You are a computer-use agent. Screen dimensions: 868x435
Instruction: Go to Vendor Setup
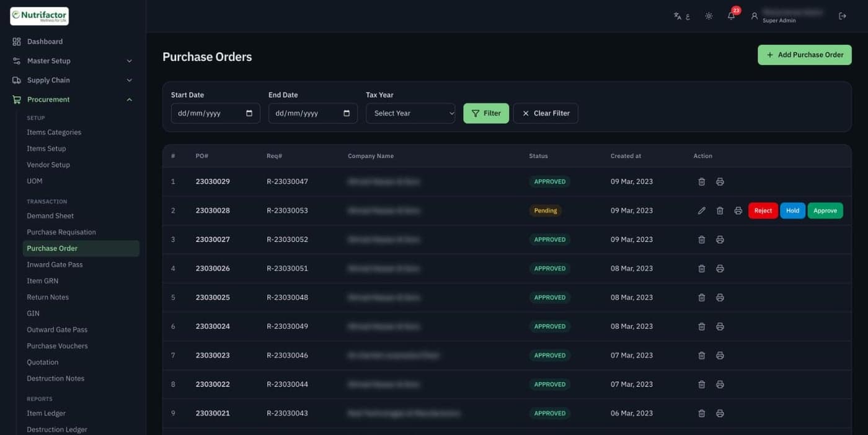pos(48,164)
